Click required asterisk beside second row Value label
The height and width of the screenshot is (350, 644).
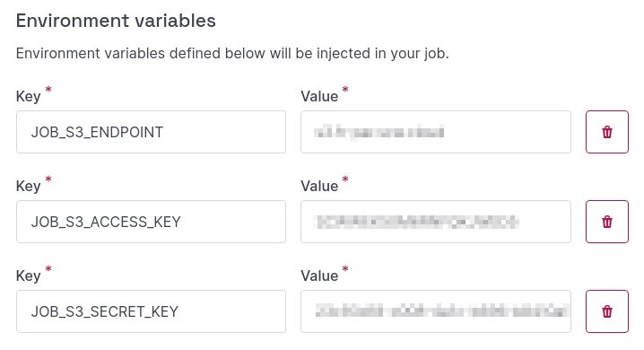345,179
